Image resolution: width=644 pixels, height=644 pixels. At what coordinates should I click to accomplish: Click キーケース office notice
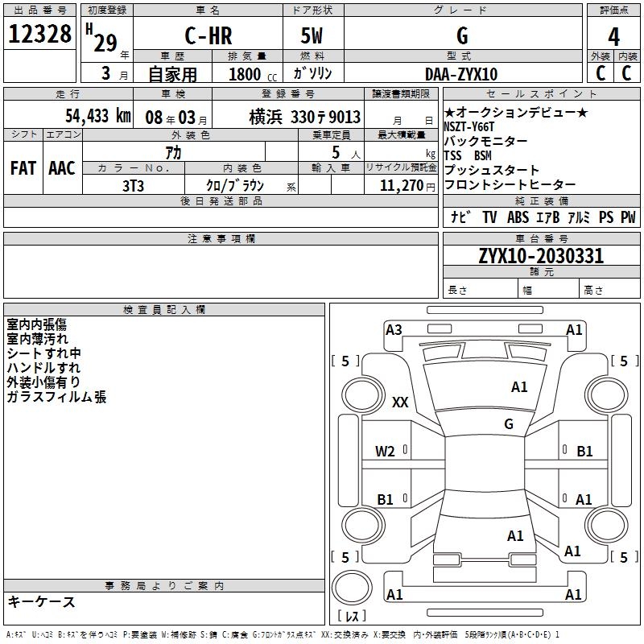point(42,601)
